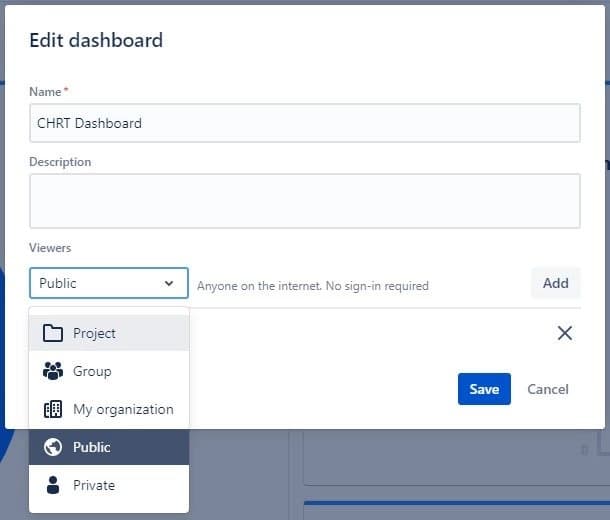Viewport: 610px width, 520px height.
Task: Remove the viewer entry with the X icon
Action: point(564,333)
